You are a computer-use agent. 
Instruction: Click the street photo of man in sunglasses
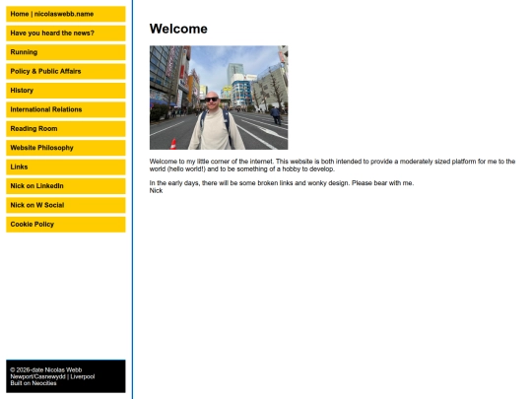(219, 98)
